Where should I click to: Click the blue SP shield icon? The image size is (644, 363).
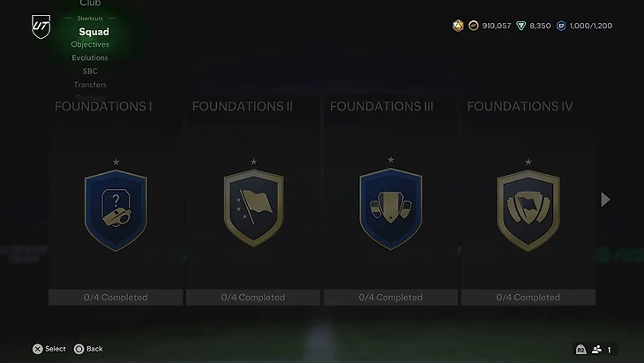click(x=561, y=26)
